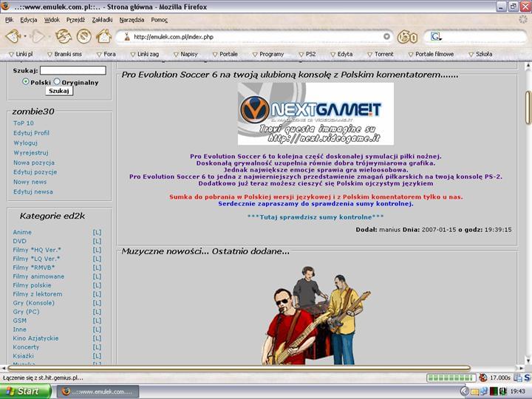The width and height of the screenshot is (532, 399).
Task: Click the Wyloguj link
Action: click(x=25, y=143)
